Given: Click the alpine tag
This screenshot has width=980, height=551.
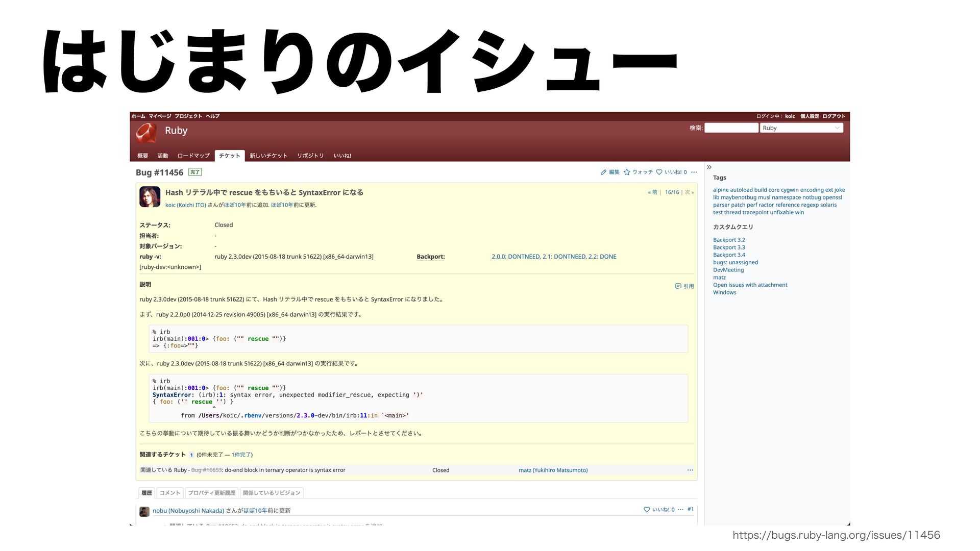Looking at the screenshot, I should point(721,190).
